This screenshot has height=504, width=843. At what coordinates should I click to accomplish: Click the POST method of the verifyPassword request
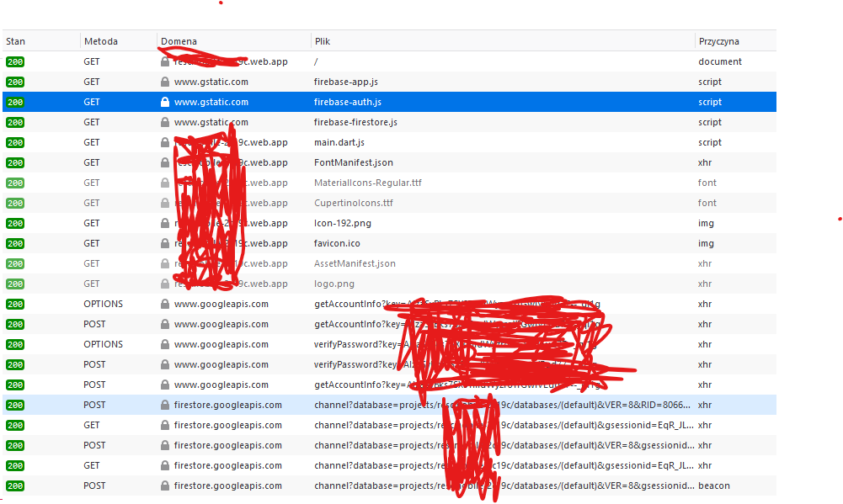pyautogui.click(x=94, y=364)
